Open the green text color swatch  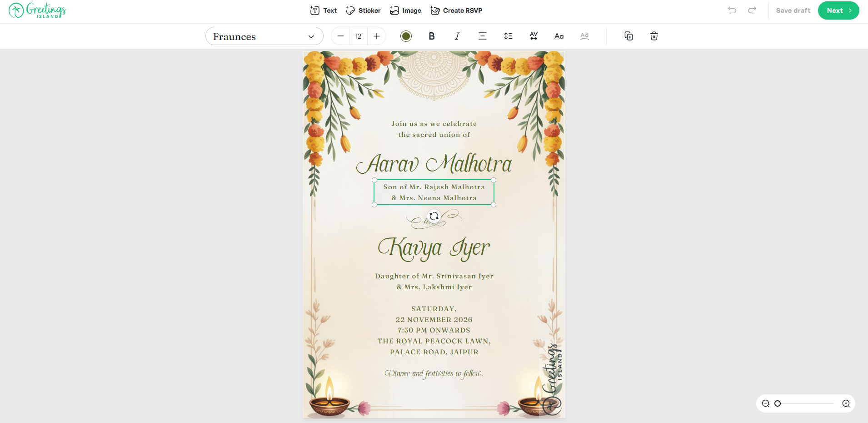click(x=406, y=36)
